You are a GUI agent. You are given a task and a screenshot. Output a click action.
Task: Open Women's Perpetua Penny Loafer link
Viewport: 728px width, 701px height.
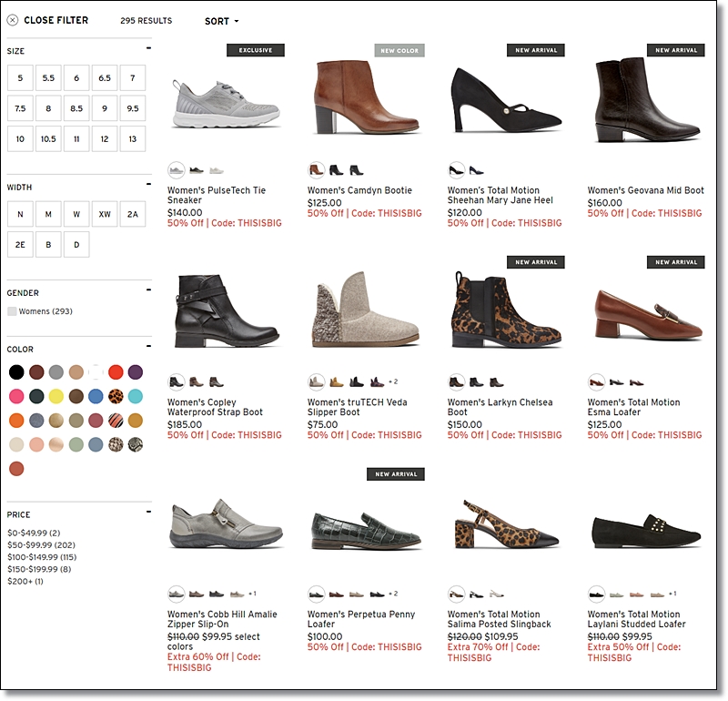(x=360, y=619)
